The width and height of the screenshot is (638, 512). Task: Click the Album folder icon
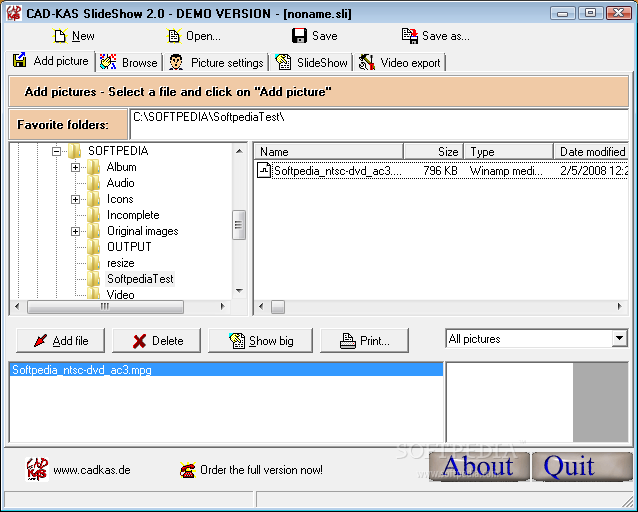tap(94, 167)
